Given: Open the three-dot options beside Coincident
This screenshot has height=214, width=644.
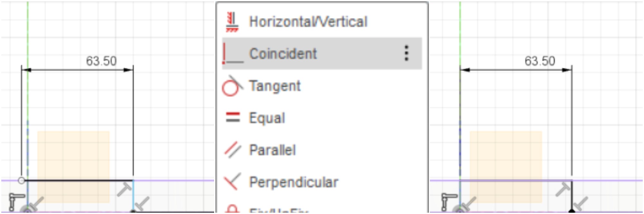Looking at the screenshot, I should 406,53.
